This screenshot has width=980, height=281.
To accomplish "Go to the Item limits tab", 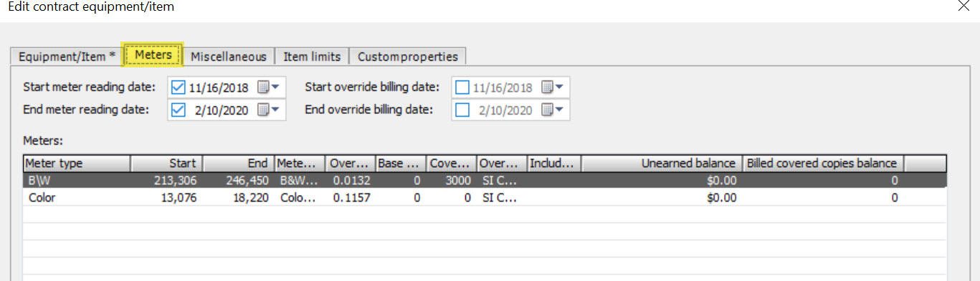I will click(313, 57).
